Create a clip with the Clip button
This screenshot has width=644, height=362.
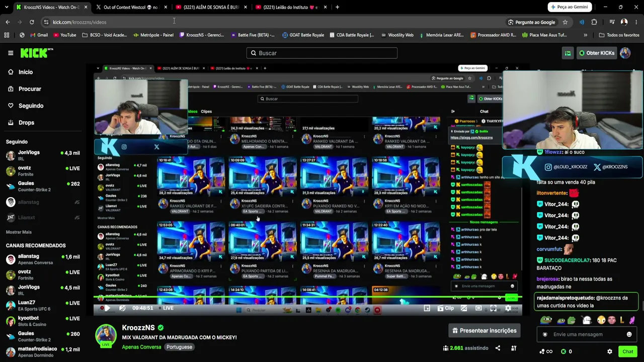click(x=446, y=308)
